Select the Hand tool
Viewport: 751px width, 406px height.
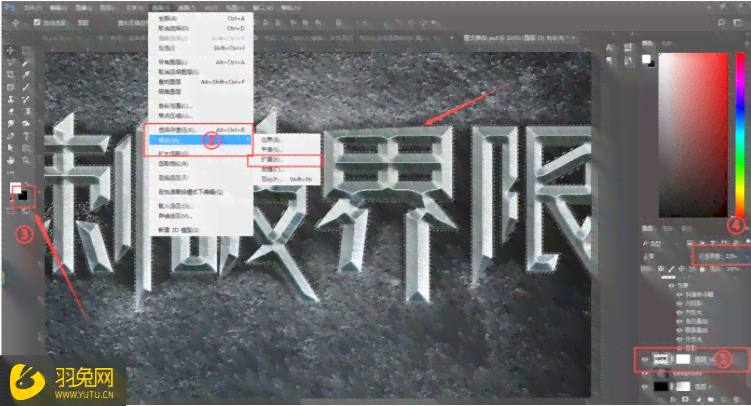[11, 160]
